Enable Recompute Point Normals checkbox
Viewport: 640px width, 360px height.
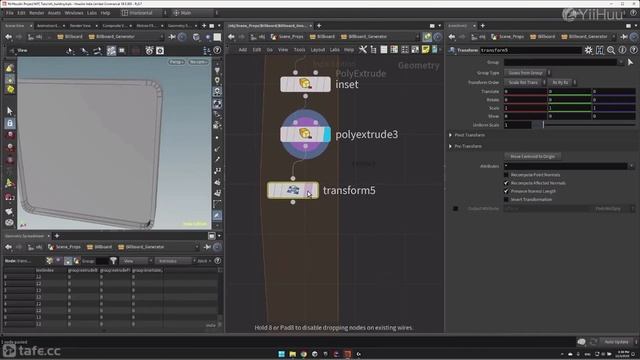coord(506,175)
